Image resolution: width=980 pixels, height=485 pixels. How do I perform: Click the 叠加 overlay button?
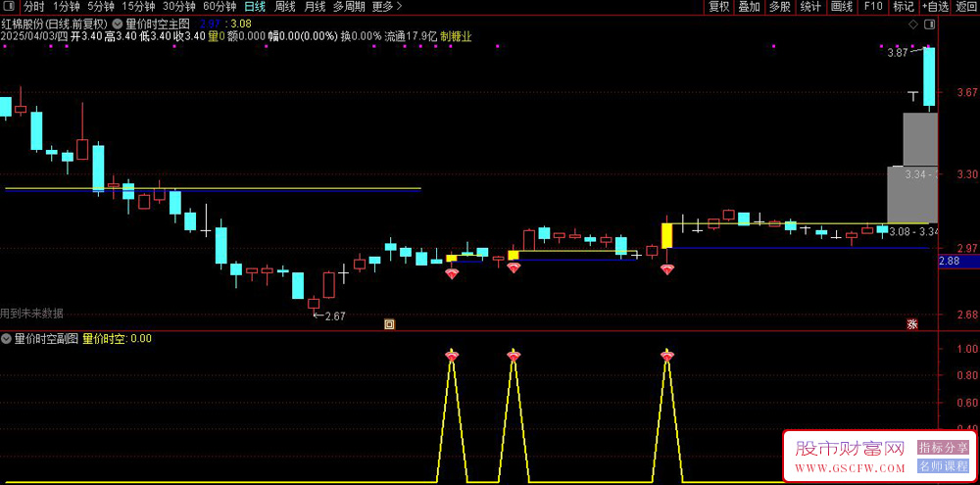pyautogui.click(x=749, y=7)
